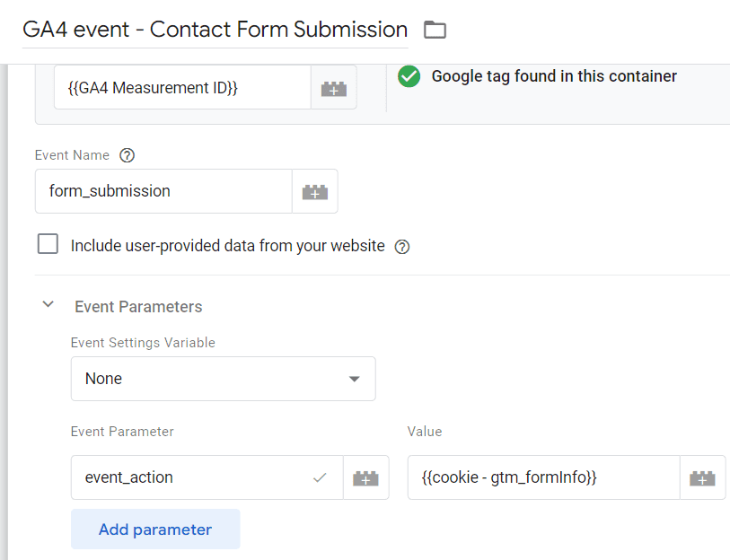Click the Google tag found in container message
This screenshot has height=560, width=730.
click(x=554, y=76)
